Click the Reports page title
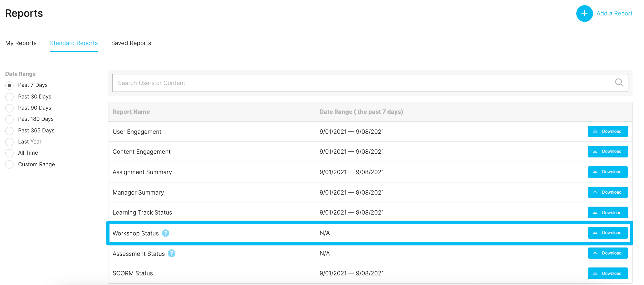This screenshot has width=644, height=285. 24,13
